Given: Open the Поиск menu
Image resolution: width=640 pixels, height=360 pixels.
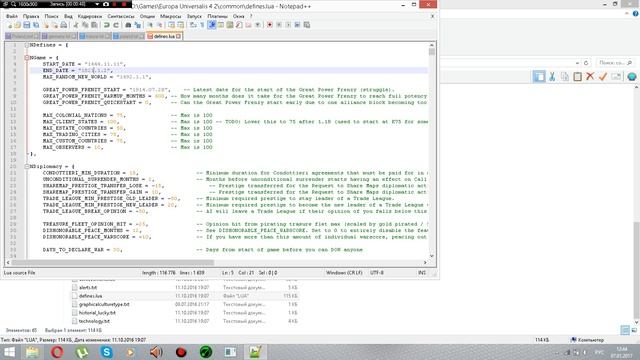Looking at the screenshot, I should tap(51, 16).
